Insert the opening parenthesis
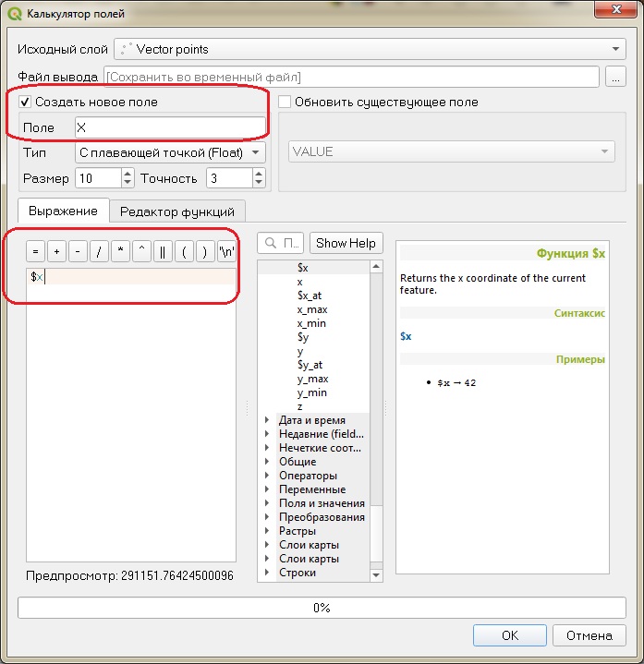The width and height of the screenshot is (644, 664). tap(184, 251)
